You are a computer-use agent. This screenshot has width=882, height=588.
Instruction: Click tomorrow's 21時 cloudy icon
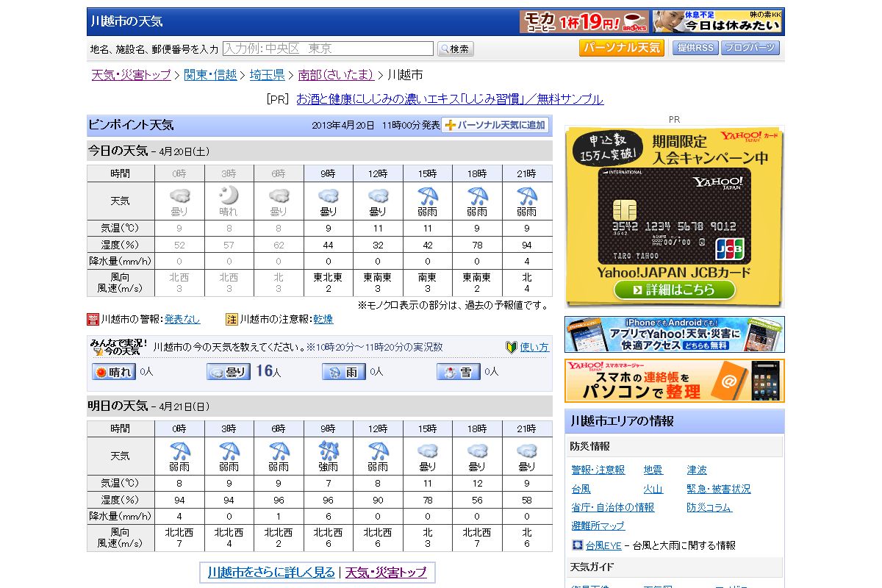(x=527, y=451)
